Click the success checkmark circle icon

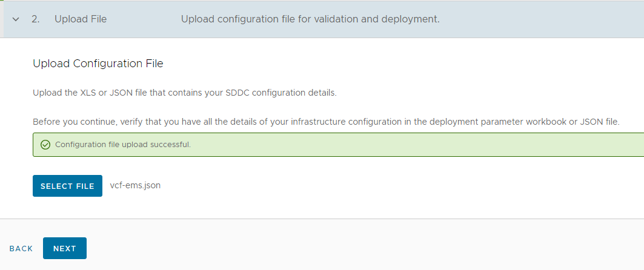45,145
